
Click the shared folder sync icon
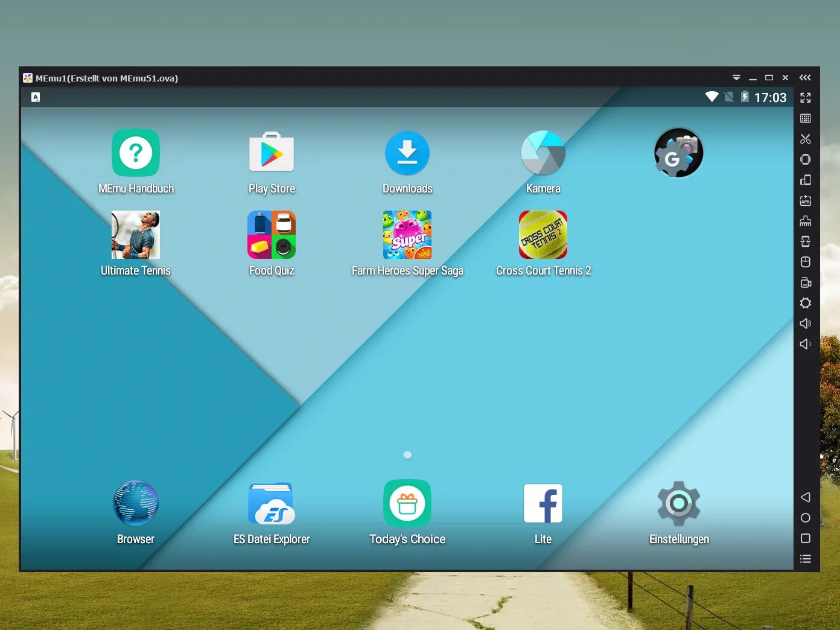pos(806,241)
